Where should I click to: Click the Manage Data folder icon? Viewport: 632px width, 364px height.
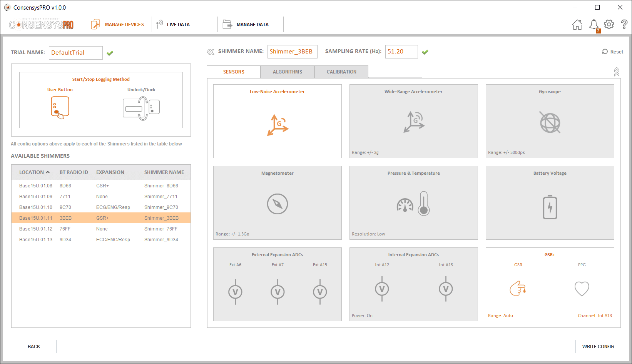pyautogui.click(x=227, y=25)
